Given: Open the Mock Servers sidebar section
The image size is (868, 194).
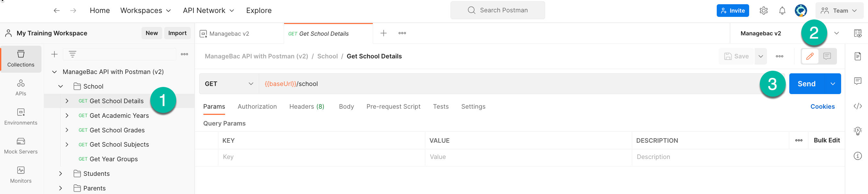Looking at the screenshot, I should pyautogui.click(x=21, y=146).
